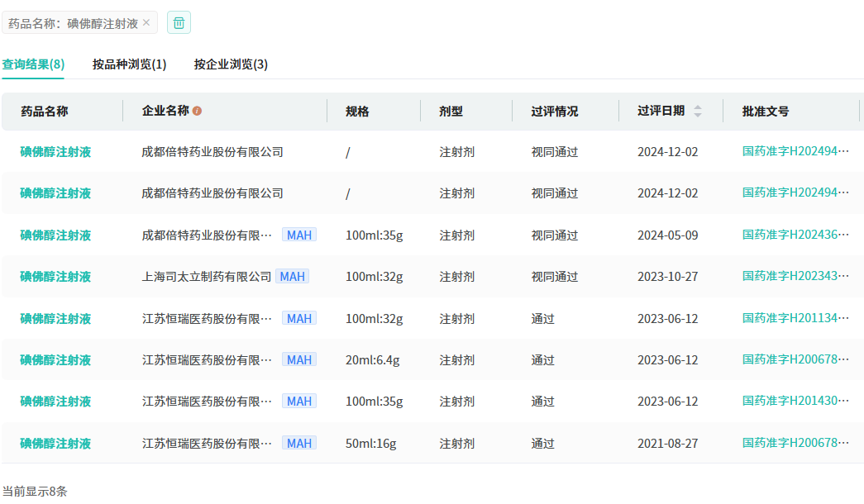Open the 按品种浏览(1) tab

[129, 64]
